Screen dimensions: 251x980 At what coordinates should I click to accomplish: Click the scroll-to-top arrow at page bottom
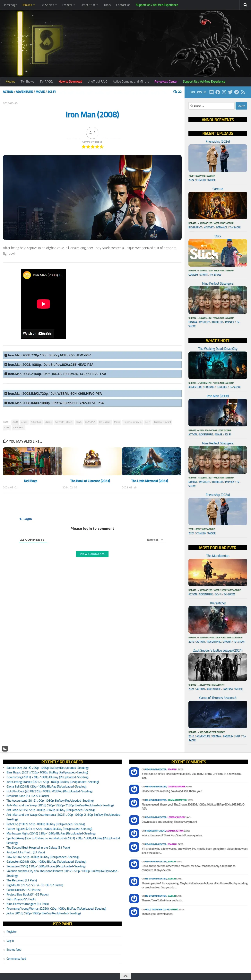[125, 976]
